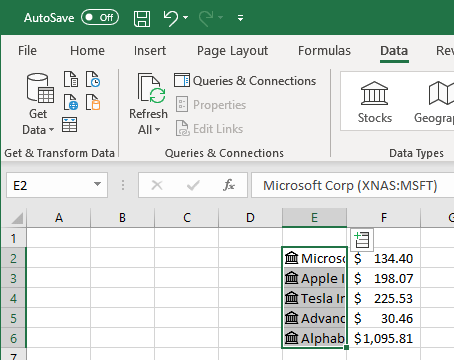This screenshot has width=454, height=360.
Task: Click the Insert Function fx icon
Action: [x=229, y=185]
